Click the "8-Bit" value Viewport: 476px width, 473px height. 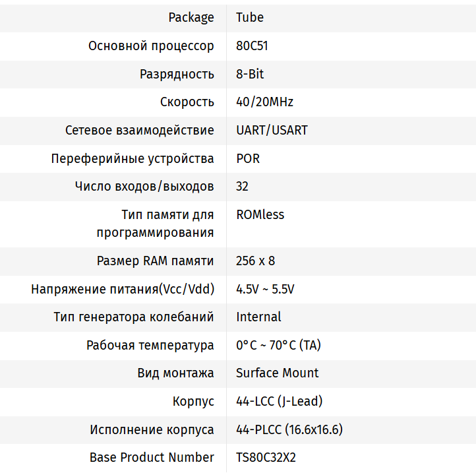click(x=250, y=74)
